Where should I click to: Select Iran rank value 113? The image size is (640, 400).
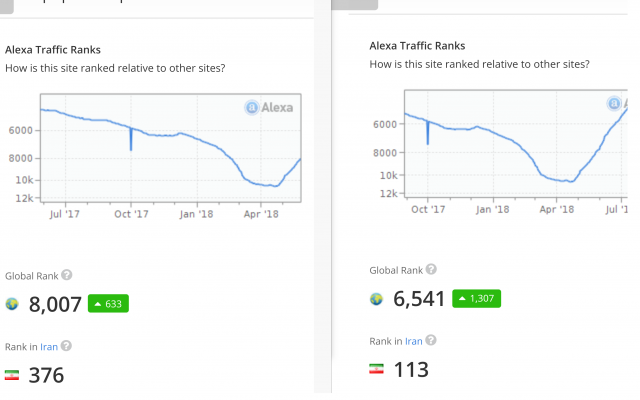click(411, 369)
